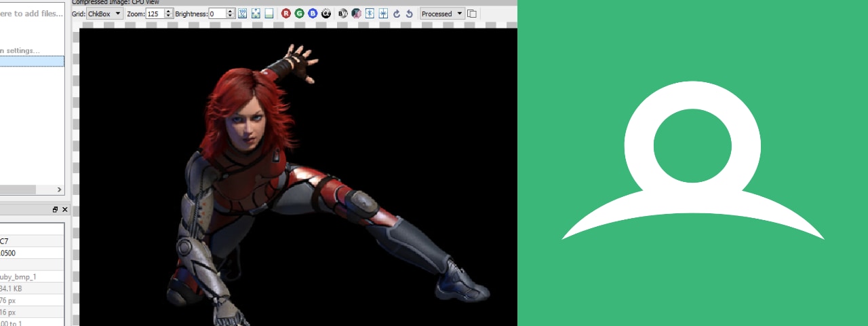Click the properties panel float button
The width and height of the screenshot is (868, 326).
(56, 210)
